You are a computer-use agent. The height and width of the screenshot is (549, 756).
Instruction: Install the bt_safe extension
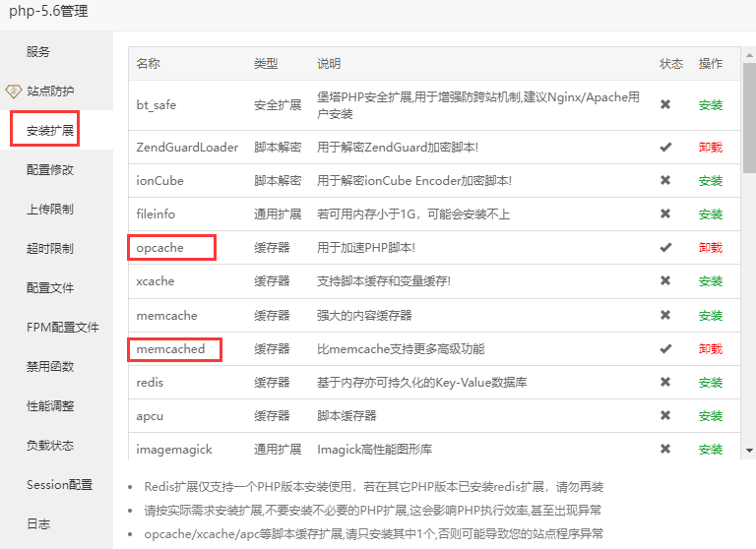711,105
